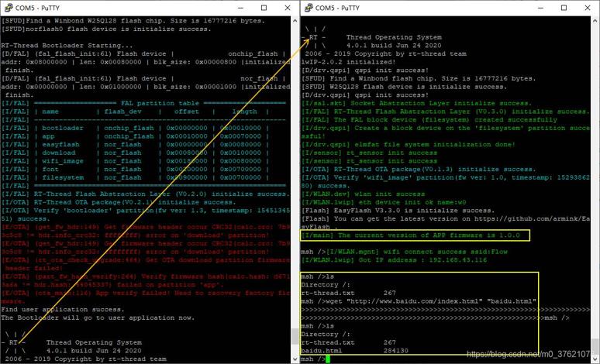This screenshot has height=364, width=600.
Task: Click the '[I/WLAN.dev] wlan init success' line
Action: [x=363, y=194]
